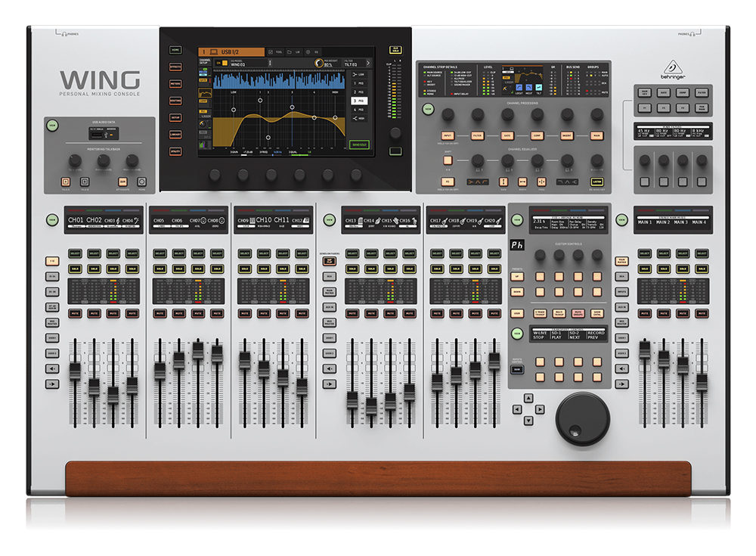Select the 1 PEQ band

point(358,83)
